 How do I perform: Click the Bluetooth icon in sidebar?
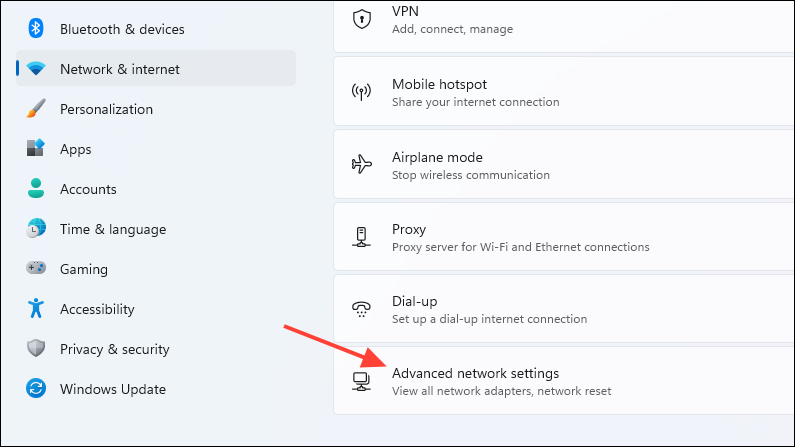35,28
